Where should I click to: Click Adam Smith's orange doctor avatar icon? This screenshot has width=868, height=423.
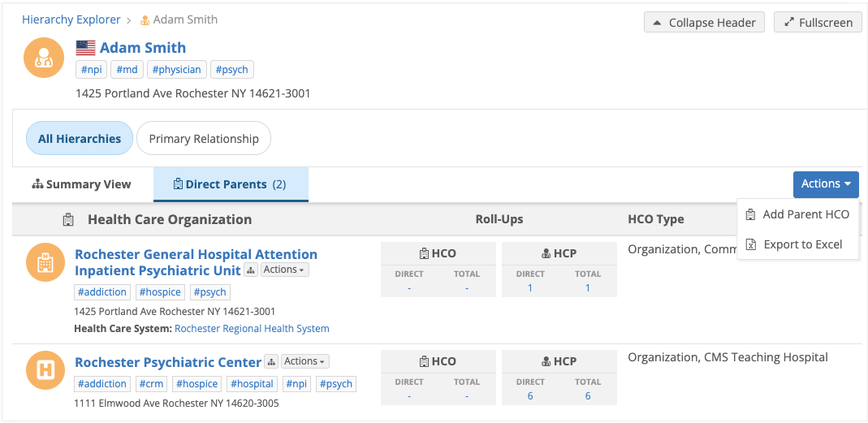(44, 58)
